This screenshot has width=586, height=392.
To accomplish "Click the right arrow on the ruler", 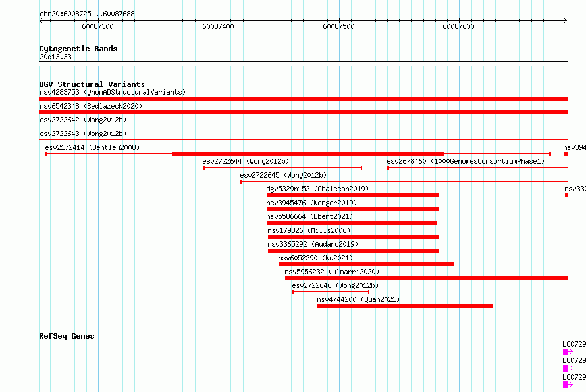I will tap(565, 20).
